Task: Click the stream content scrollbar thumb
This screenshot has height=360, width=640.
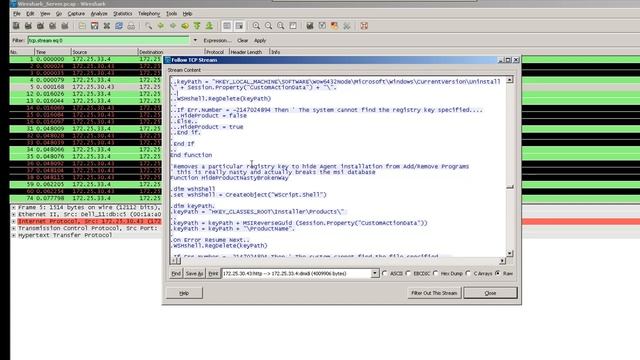Action: pos(510,187)
